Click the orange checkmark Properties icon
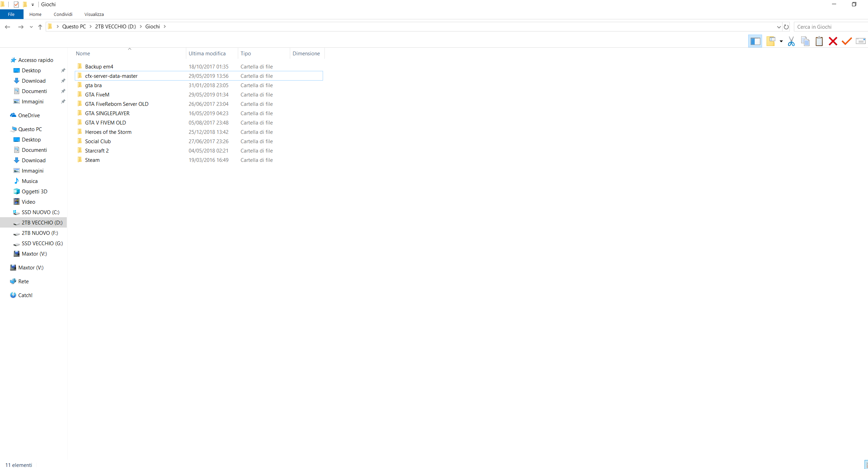The width and height of the screenshot is (868, 469). pyautogui.click(x=847, y=42)
